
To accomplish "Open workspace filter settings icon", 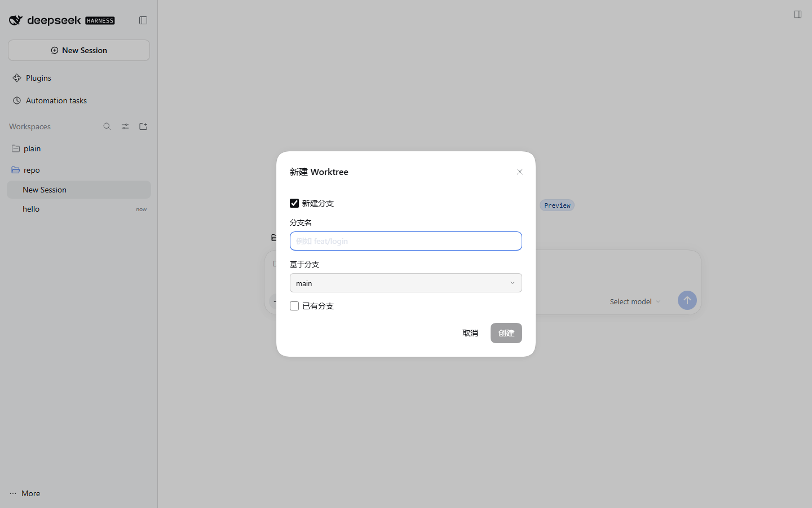I will [125, 126].
